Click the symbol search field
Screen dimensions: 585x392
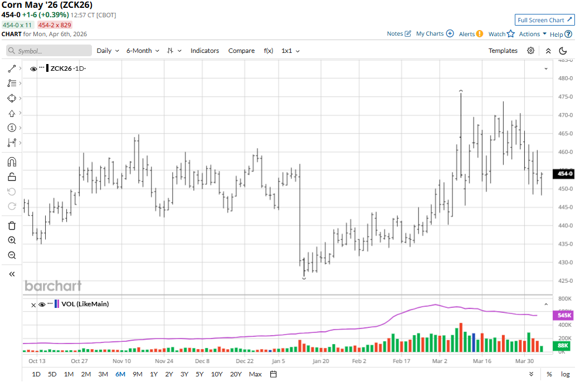[49, 51]
